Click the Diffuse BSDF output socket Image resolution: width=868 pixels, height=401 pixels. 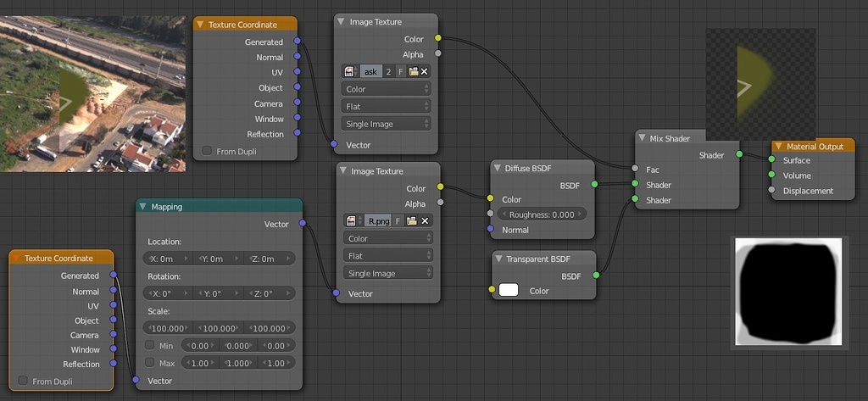pyautogui.click(x=594, y=184)
